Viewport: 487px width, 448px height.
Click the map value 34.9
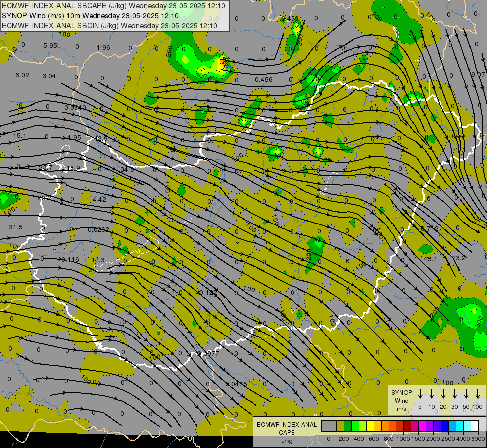[127, 169]
